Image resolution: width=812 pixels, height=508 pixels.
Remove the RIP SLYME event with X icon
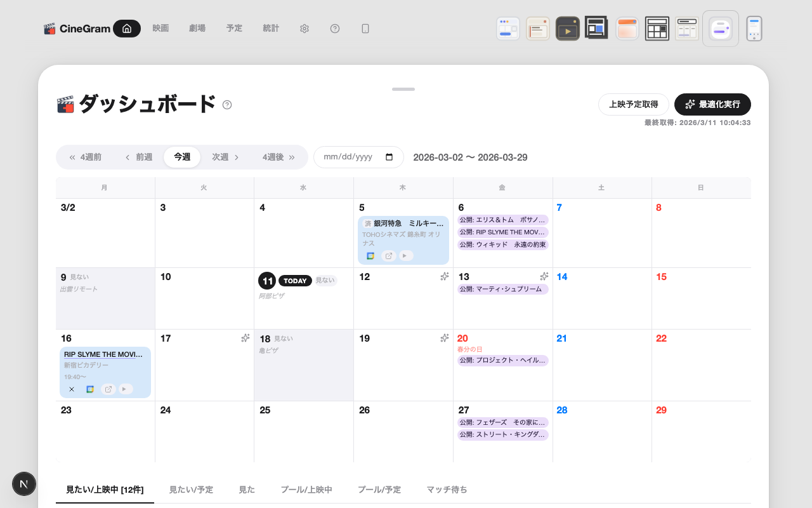[x=72, y=389]
